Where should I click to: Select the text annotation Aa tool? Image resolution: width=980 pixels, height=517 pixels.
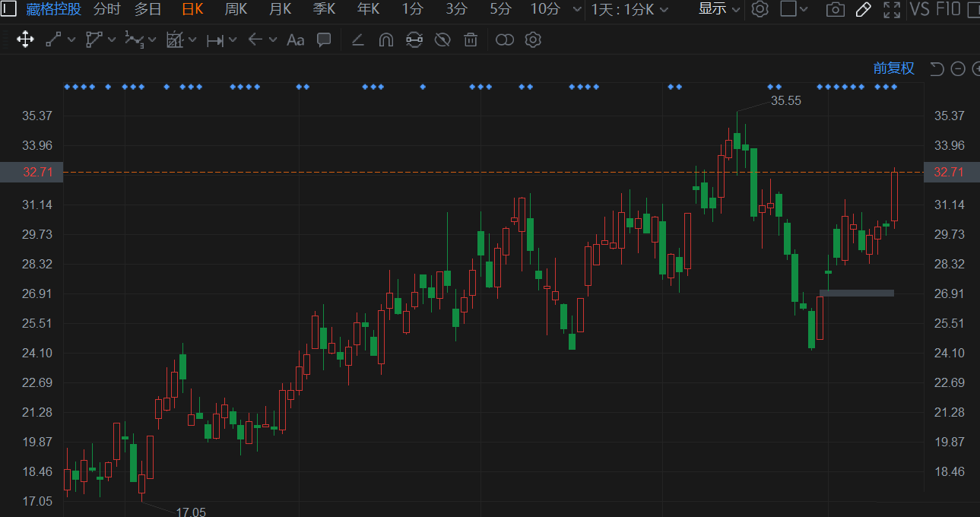coord(295,40)
